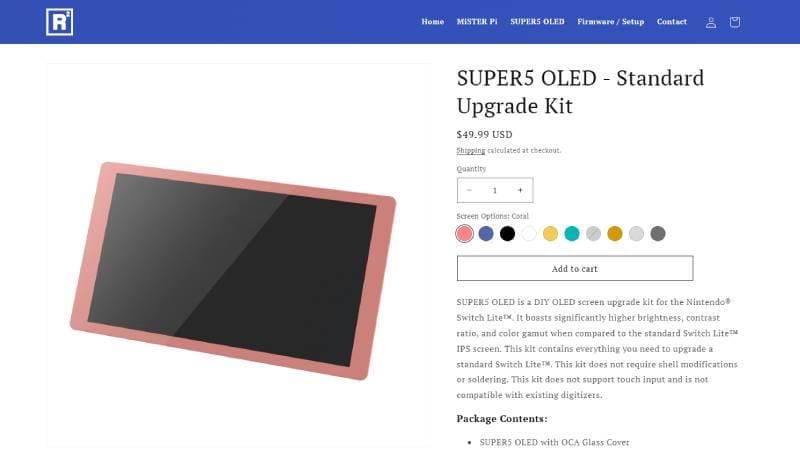The height and width of the screenshot is (450, 800).
Task: Open the MiSTER Pi menu item
Action: 477,22
